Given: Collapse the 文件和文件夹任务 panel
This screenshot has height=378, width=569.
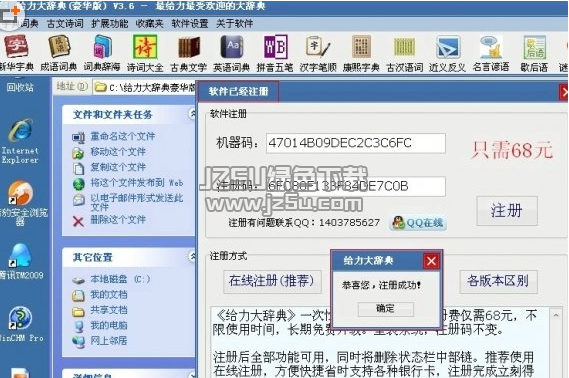Looking at the screenshot, I should tap(192, 114).
